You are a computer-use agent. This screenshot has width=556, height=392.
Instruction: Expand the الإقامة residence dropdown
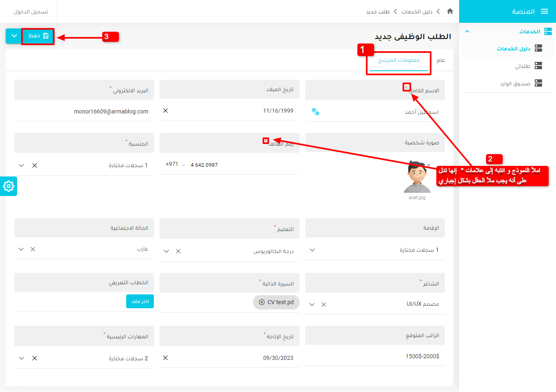[x=312, y=250]
